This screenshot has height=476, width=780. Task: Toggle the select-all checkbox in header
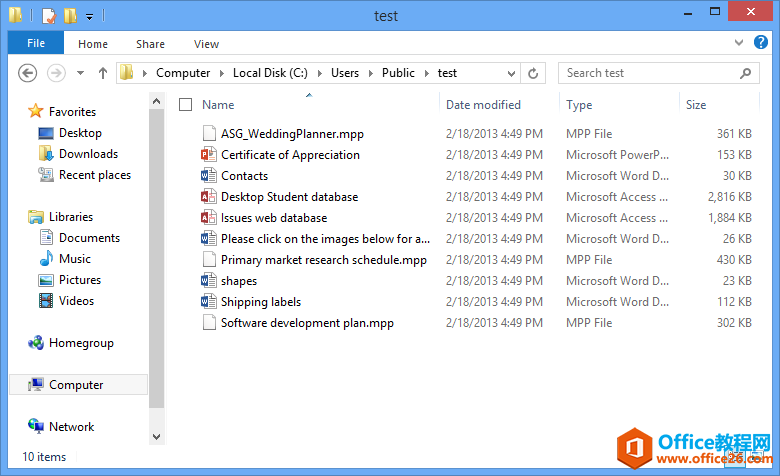185,105
